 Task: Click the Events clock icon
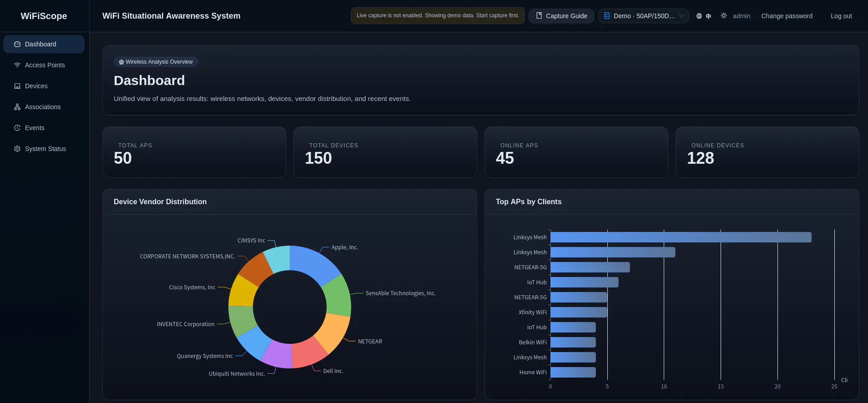pyautogui.click(x=17, y=128)
